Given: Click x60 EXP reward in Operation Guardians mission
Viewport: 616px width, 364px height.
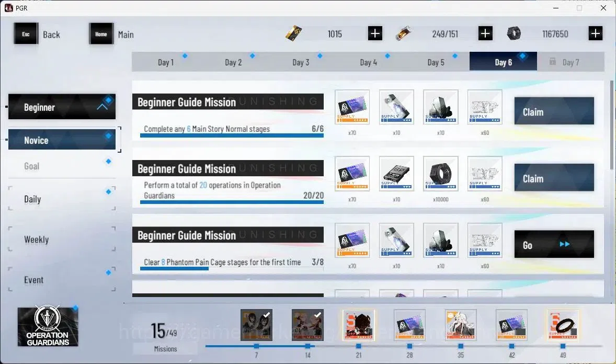Looking at the screenshot, I should click(485, 174).
